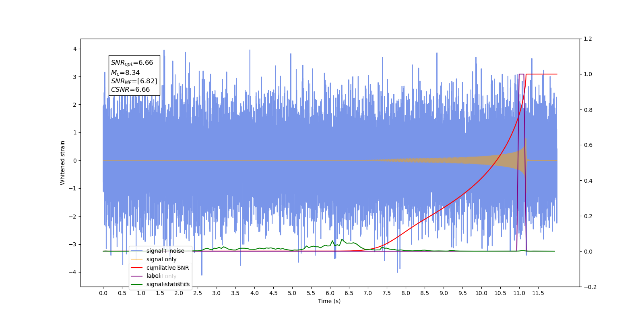Screen dimensions: 644x322
Task: Click the Mc=8.34 annotation text
Action: click(x=125, y=73)
